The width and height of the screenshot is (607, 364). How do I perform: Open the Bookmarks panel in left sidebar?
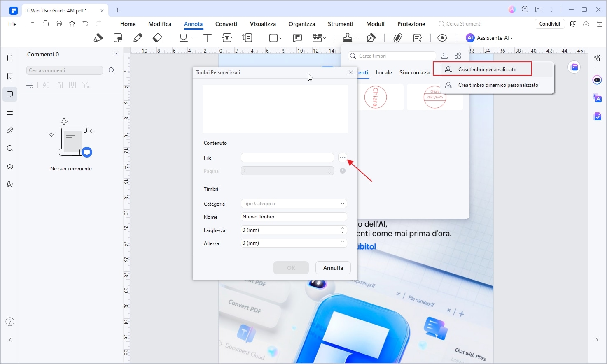pyautogui.click(x=10, y=76)
